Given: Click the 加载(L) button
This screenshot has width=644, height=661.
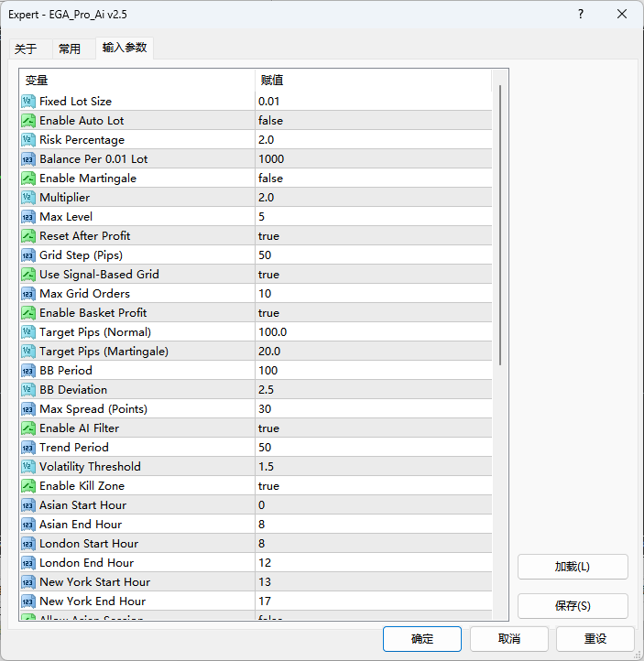Looking at the screenshot, I should pyautogui.click(x=573, y=567).
